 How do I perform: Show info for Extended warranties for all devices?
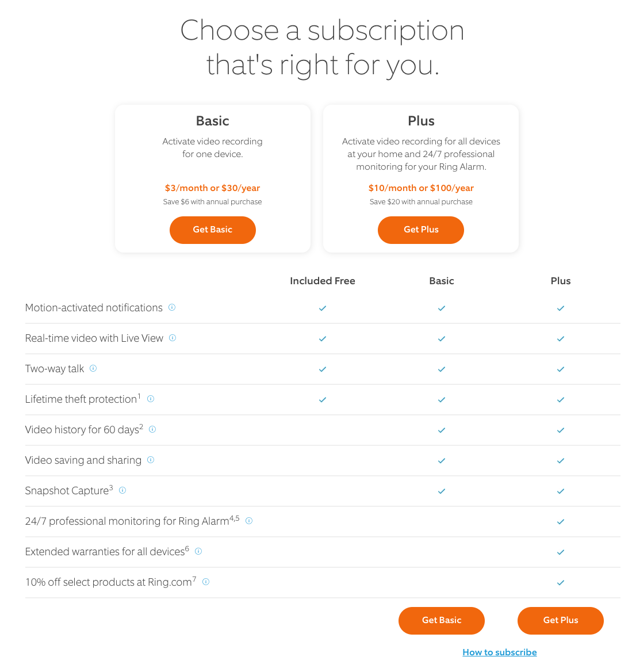click(x=198, y=551)
